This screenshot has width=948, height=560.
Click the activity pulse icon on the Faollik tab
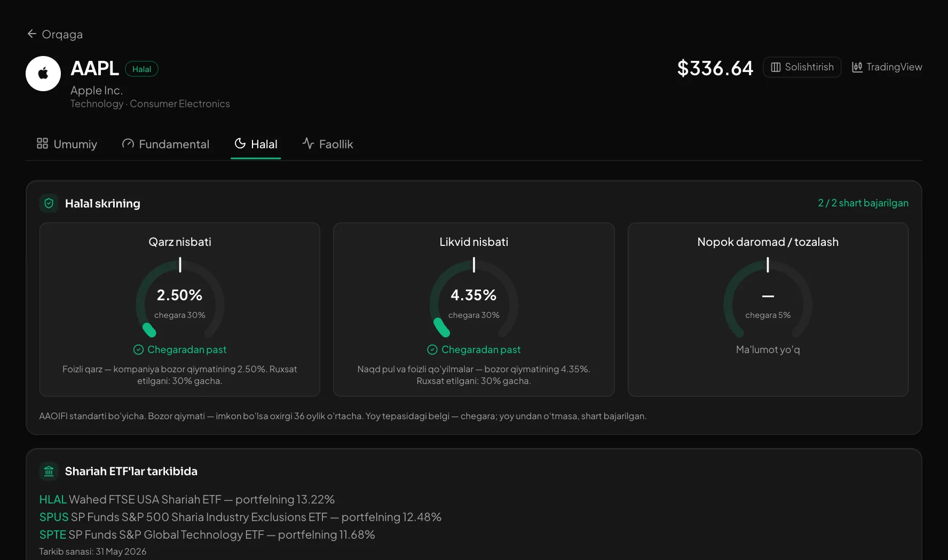click(x=308, y=143)
